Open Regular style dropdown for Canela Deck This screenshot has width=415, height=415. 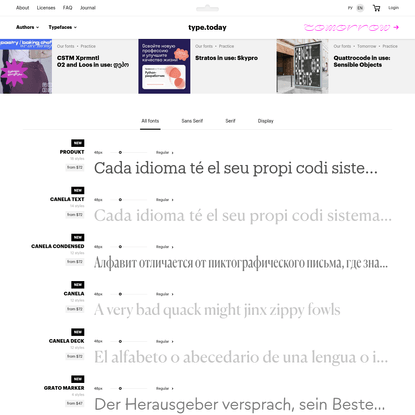click(x=165, y=342)
